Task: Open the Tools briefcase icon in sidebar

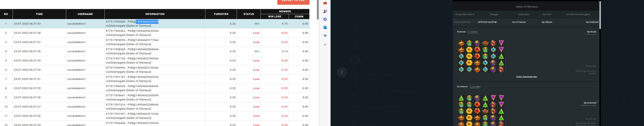Action: [x=325, y=3]
